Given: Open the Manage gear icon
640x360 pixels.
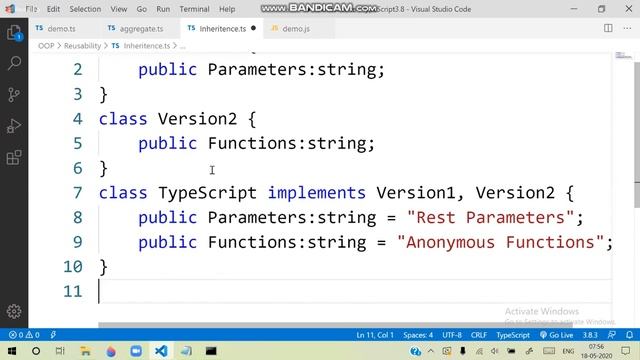Looking at the screenshot, I should 14,311.
